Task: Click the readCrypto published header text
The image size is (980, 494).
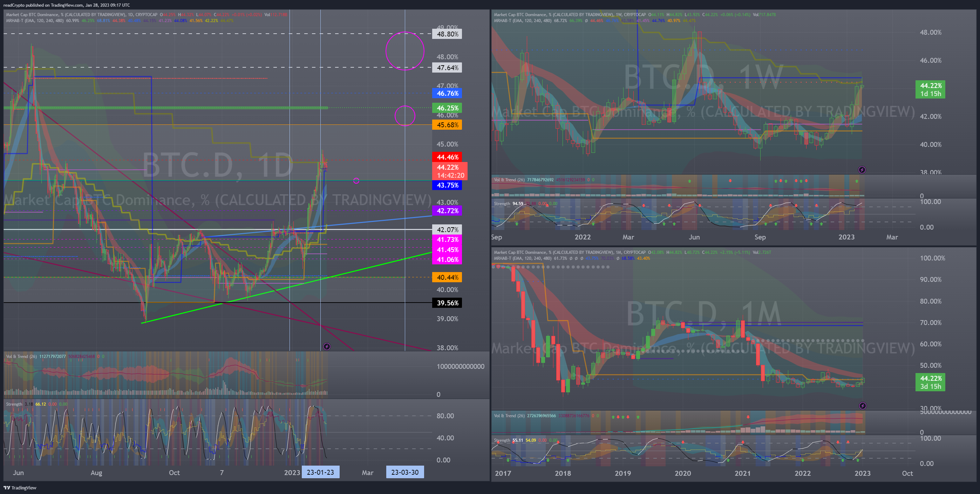Action: pos(66,5)
